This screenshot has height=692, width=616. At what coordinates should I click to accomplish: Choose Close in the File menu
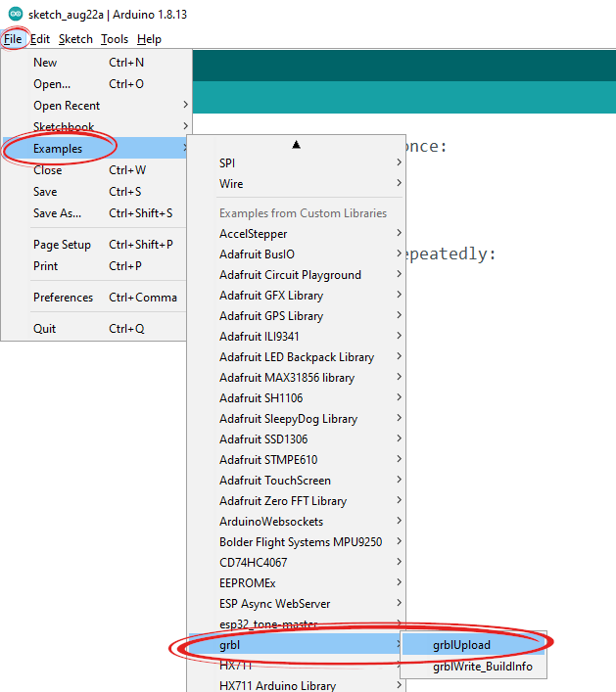94,170
